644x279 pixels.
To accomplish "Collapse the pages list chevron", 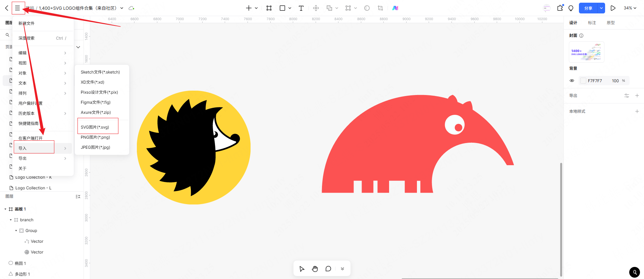I will coord(78,47).
